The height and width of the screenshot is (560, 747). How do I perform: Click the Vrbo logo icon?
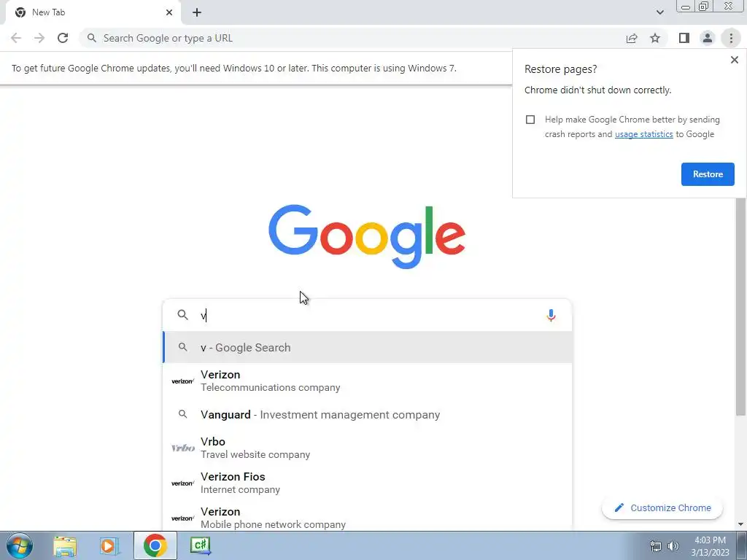pos(183,448)
